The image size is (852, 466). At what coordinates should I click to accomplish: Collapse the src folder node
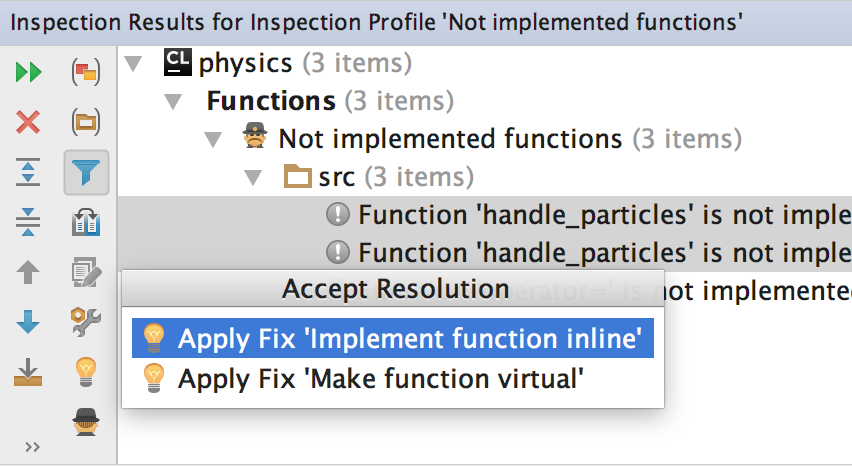253,178
